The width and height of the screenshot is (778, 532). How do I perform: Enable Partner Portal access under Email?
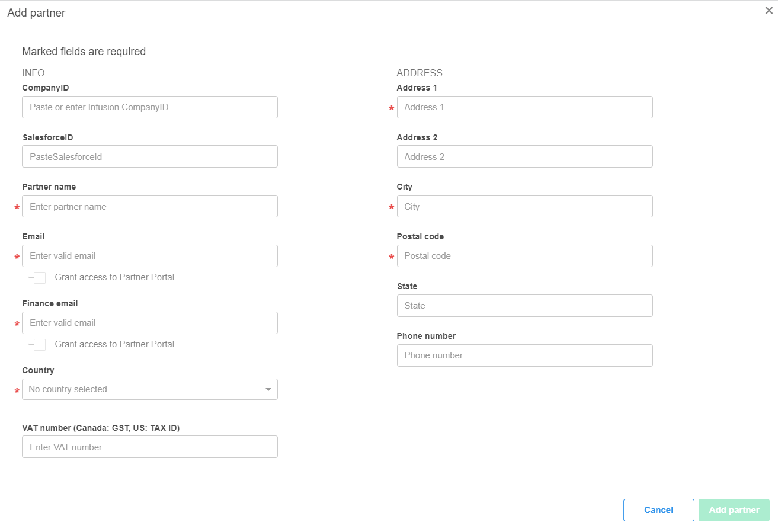[40, 278]
